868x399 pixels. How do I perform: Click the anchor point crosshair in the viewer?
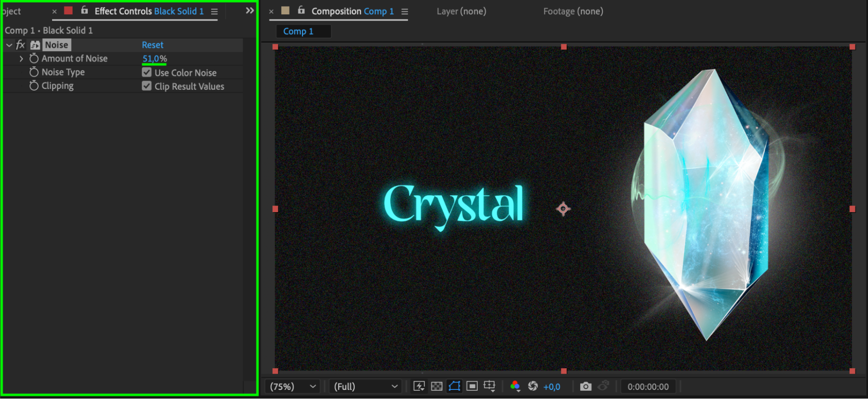pyautogui.click(x=563, y=209)
